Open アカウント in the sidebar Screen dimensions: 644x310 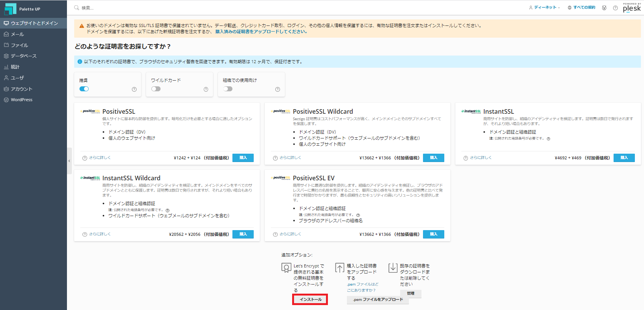(x=33, y=89)
